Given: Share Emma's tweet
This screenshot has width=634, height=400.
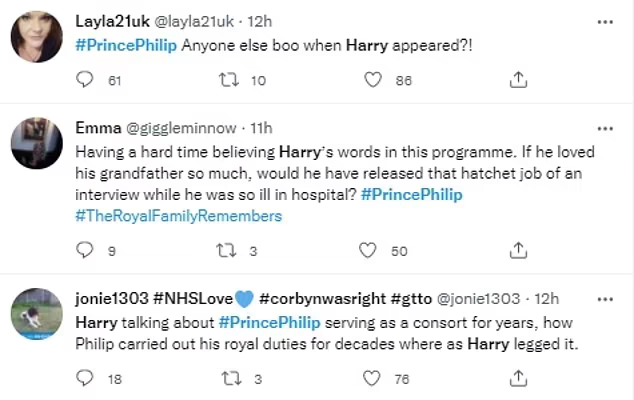Looking at the screenshot, I should 519,251.
